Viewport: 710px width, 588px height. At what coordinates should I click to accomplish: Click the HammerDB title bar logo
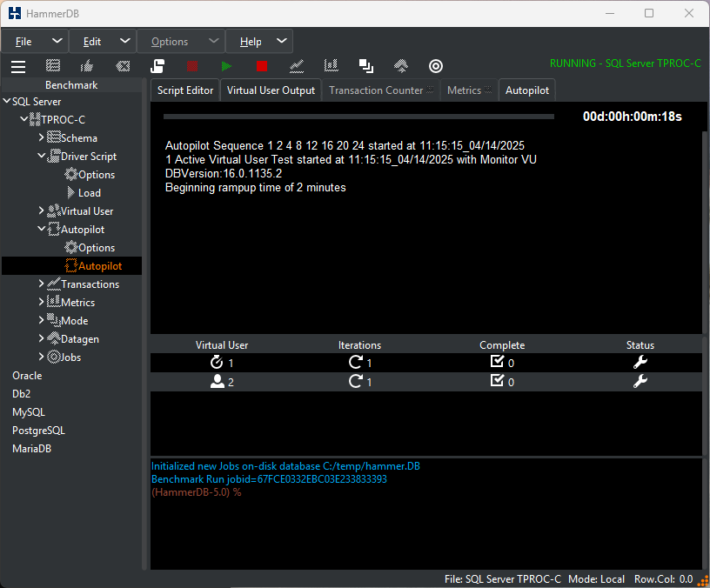click(15, 13)
